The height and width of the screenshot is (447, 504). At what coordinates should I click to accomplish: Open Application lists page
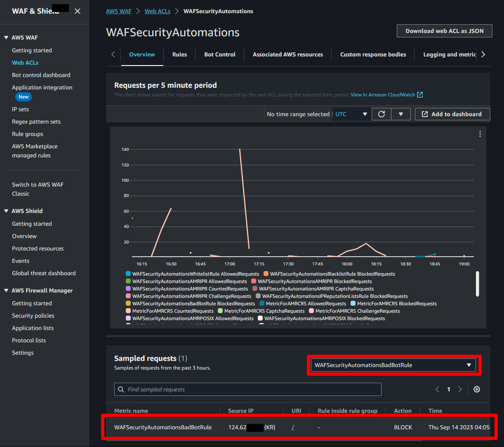click(x=33, y=328)
